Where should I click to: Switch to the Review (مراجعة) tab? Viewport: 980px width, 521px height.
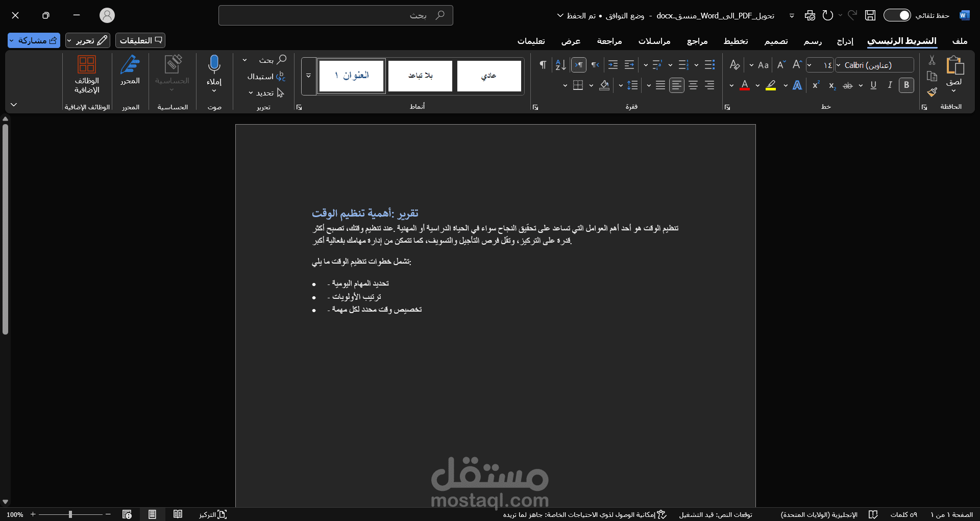[x=609, y=41]
